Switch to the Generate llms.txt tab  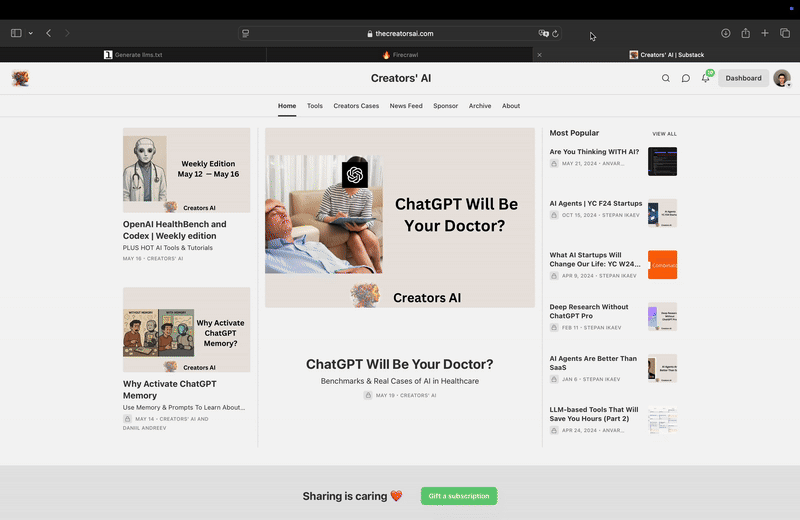pos(133,55)
